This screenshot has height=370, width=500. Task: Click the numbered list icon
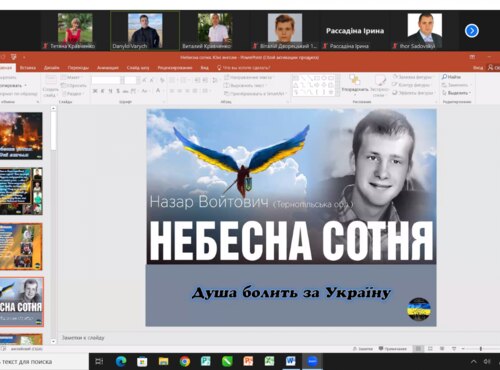pyautogui.click(x=183, y=80)
